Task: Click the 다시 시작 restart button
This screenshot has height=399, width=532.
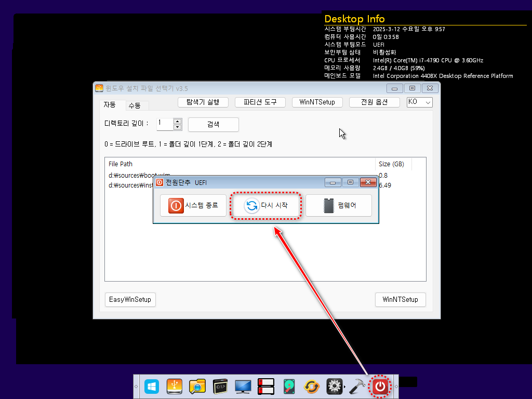Action: coord(265,205)
